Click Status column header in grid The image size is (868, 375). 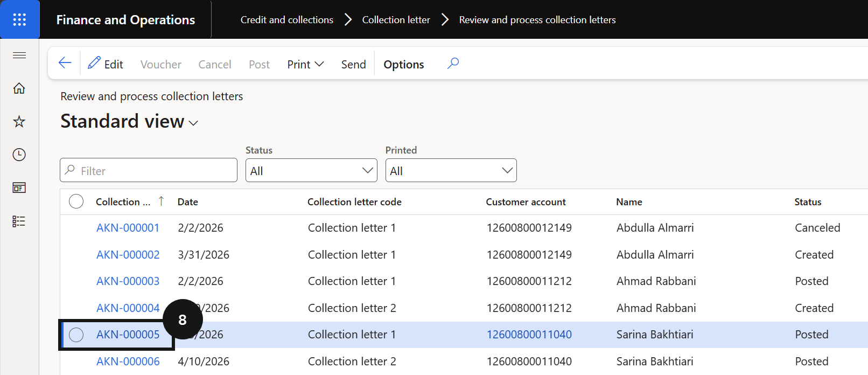808,202
